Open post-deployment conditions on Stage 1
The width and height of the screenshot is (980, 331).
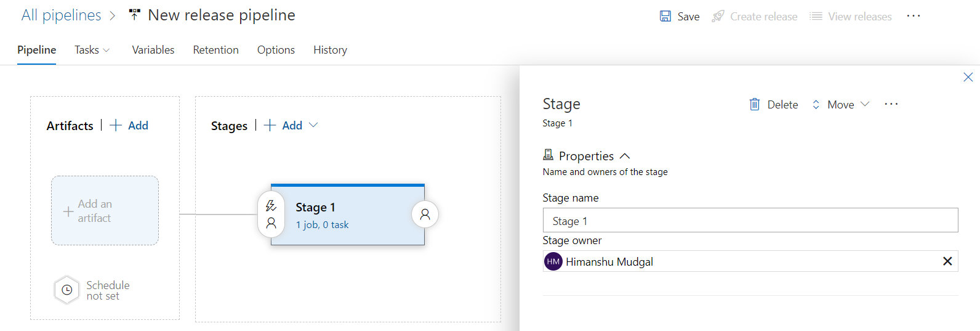[x=425, y=215]
